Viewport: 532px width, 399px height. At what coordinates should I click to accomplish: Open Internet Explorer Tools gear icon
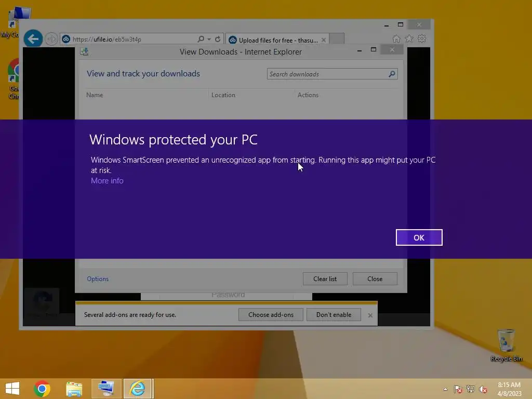(x=422, y=38)
